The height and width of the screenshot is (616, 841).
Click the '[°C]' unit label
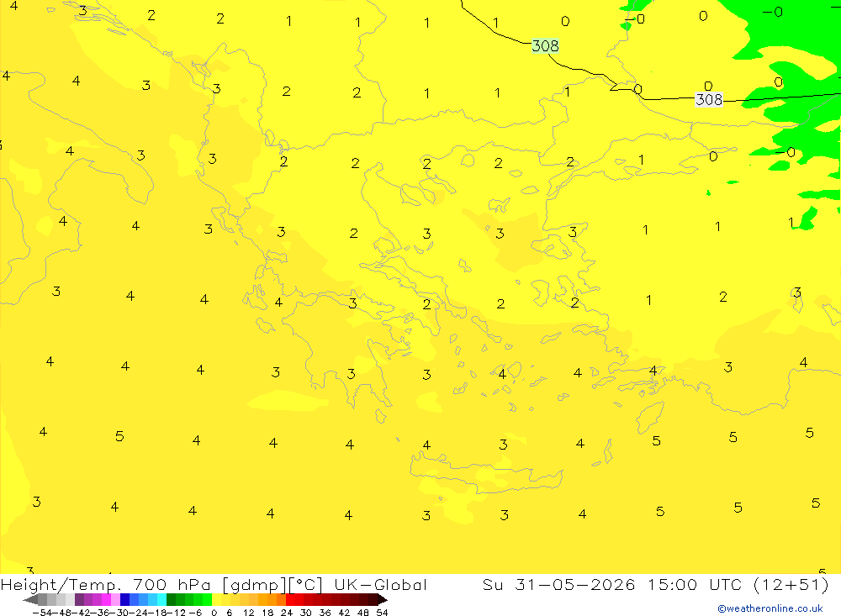point(306,585)
